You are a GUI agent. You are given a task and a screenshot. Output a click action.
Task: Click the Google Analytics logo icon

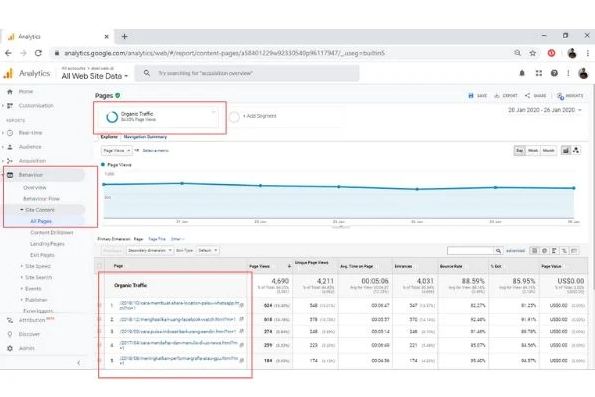click(8, 73)
